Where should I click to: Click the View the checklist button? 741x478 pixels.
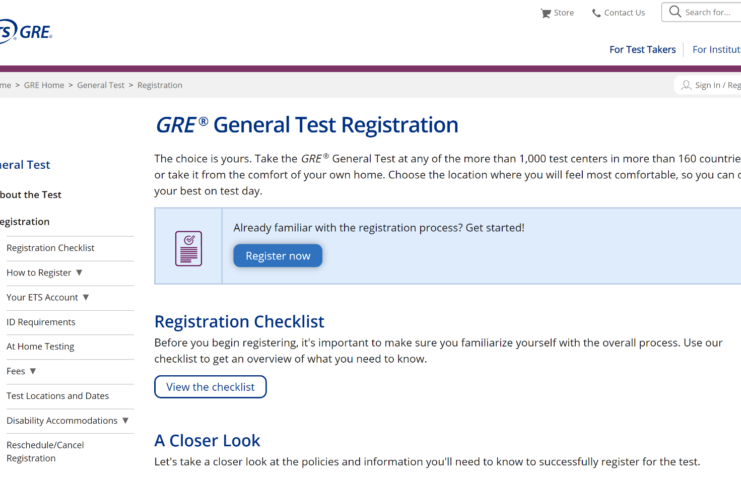[x=210, y=387]
